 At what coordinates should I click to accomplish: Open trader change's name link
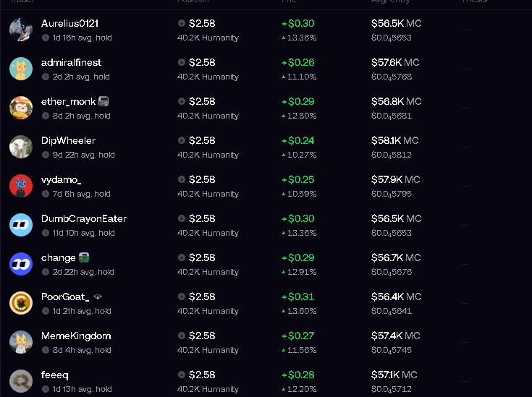59,258
